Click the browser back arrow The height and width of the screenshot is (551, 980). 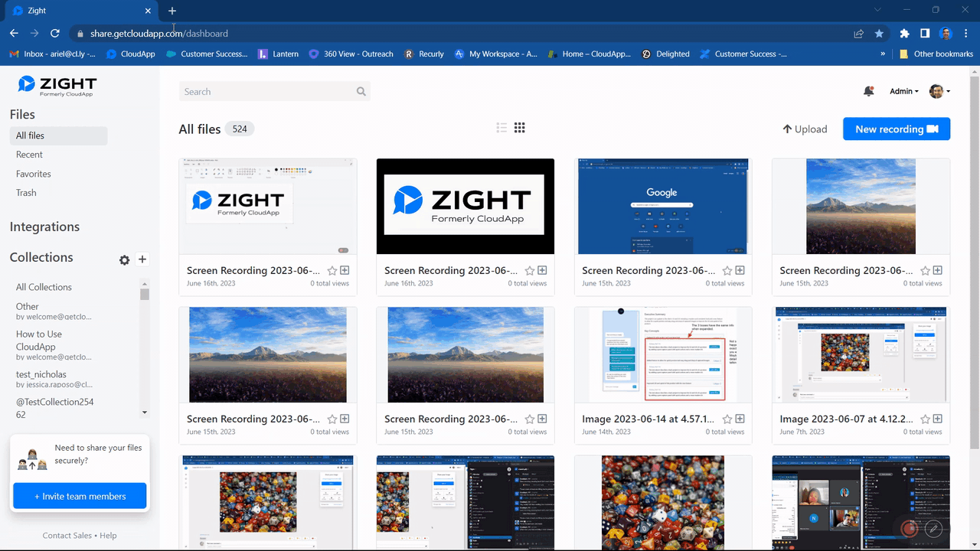point(14,33)
